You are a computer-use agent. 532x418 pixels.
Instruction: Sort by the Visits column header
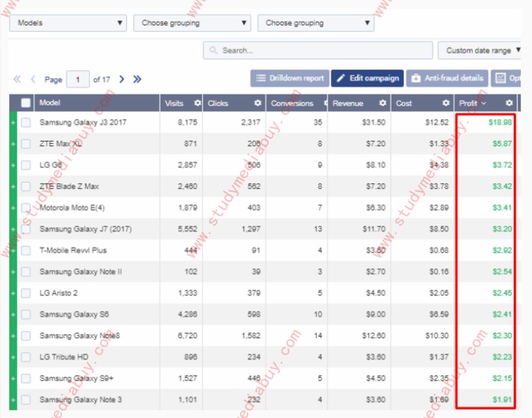click(174, 104)
